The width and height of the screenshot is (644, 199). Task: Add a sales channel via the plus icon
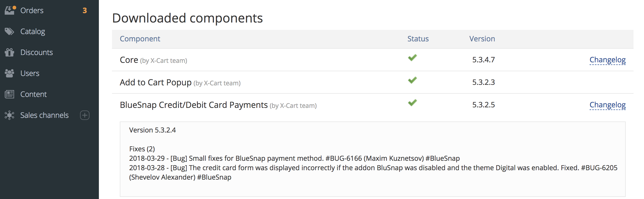click(84, 115)
